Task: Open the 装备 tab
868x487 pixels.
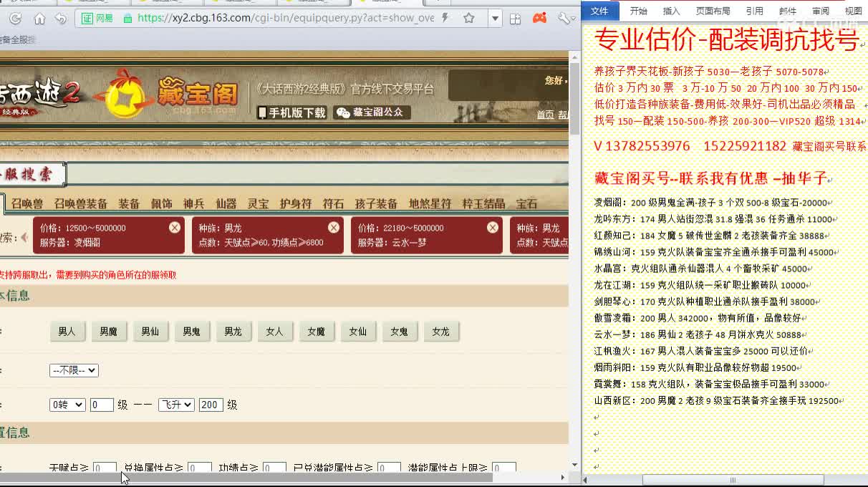Action: [129, 203]
